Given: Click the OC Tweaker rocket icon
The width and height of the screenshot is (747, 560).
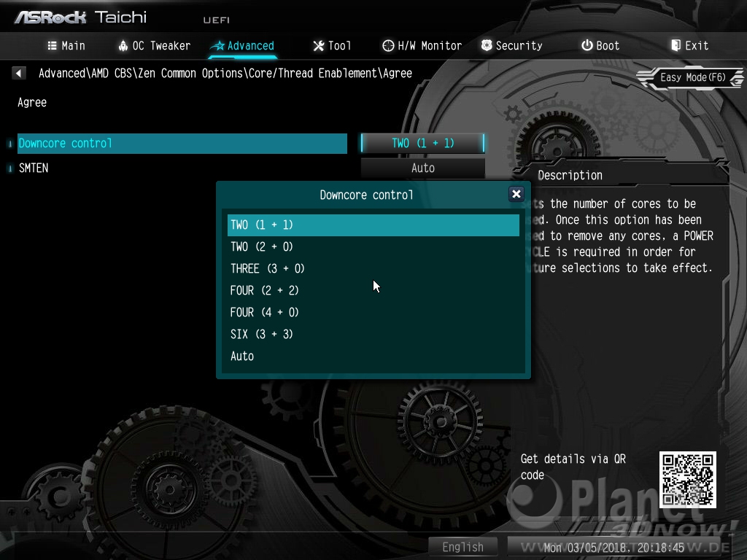Looking at the screenshot, I should (123, 46).
